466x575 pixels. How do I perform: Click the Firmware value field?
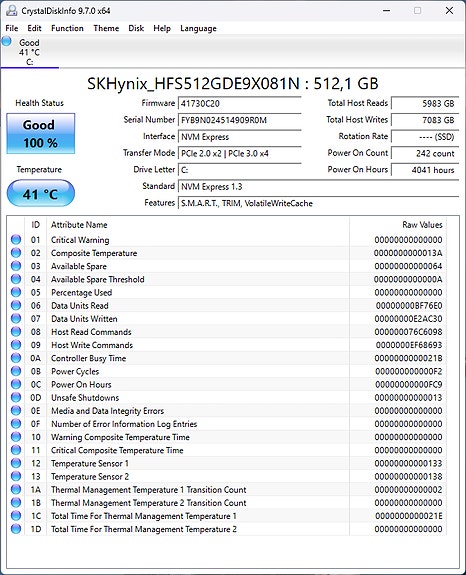tap(240, 103)
